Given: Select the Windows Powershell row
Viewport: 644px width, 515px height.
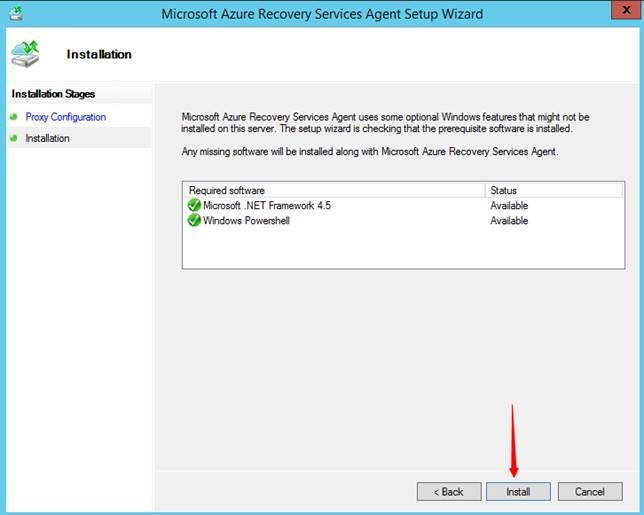Looking at the screenshot, I should (x=246, y=221).
